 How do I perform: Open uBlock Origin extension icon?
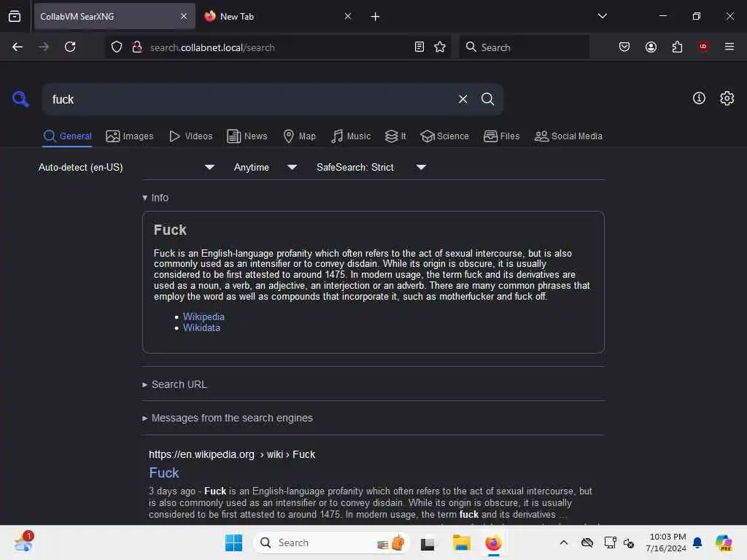click(703, 47)
